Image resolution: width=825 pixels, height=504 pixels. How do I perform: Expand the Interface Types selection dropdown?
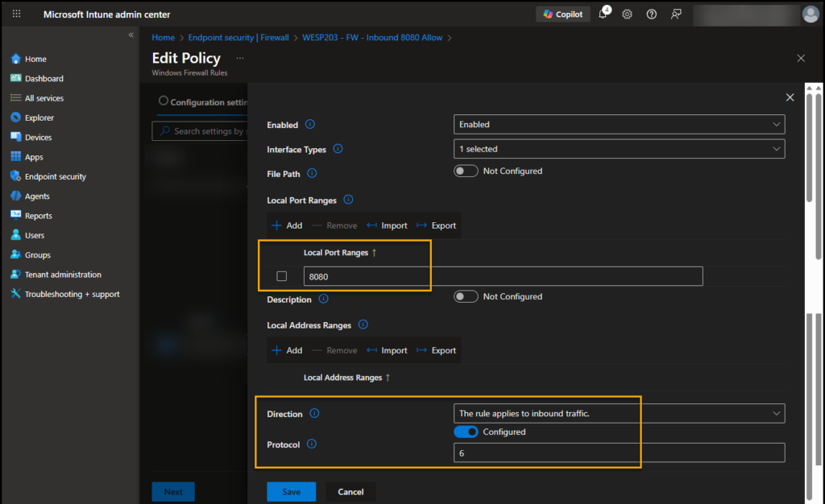619,148
